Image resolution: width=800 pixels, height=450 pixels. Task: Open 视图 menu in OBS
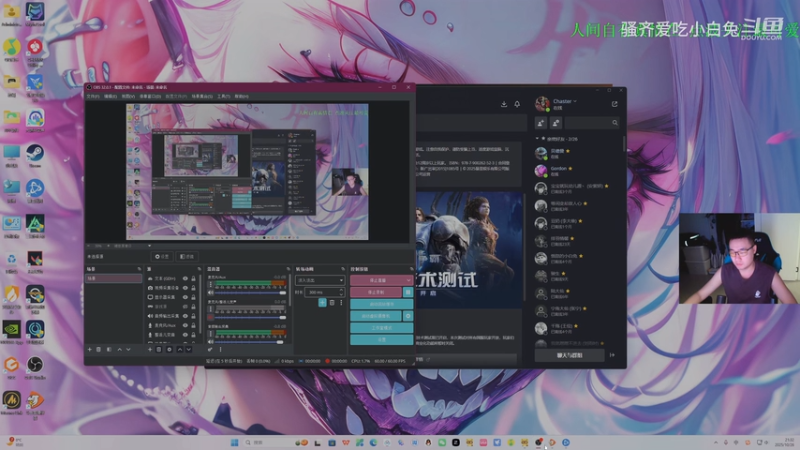coord(128,96)
